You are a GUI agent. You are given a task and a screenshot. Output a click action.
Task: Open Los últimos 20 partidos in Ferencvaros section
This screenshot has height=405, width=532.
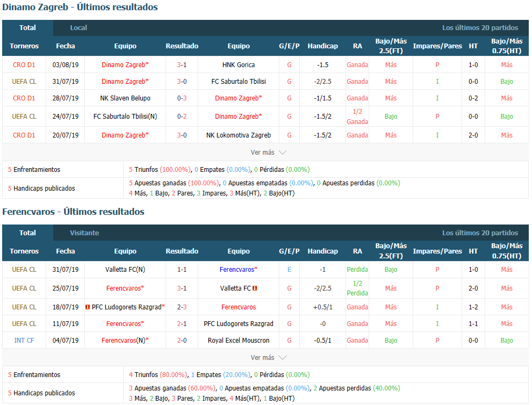point(480,233)
